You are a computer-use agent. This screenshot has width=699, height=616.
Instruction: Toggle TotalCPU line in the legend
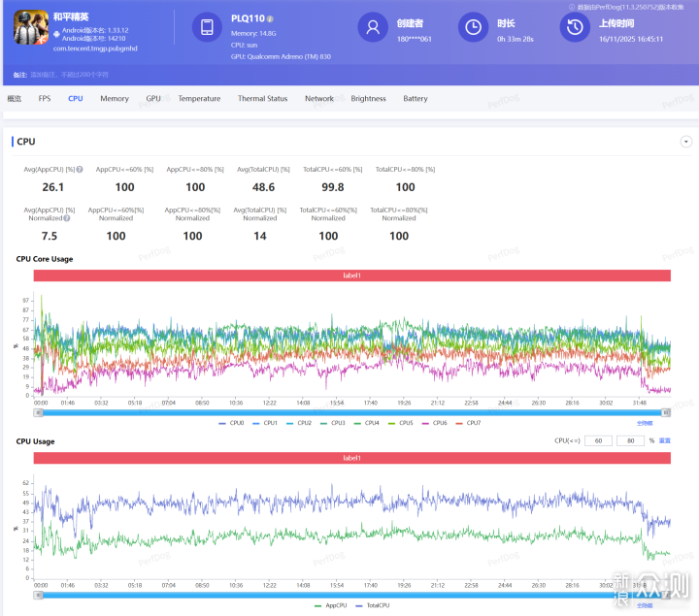[374, 604]
